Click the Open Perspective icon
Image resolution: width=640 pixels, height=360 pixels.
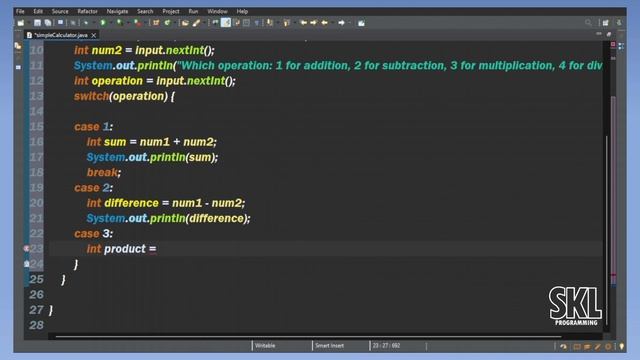coord(606,23)
